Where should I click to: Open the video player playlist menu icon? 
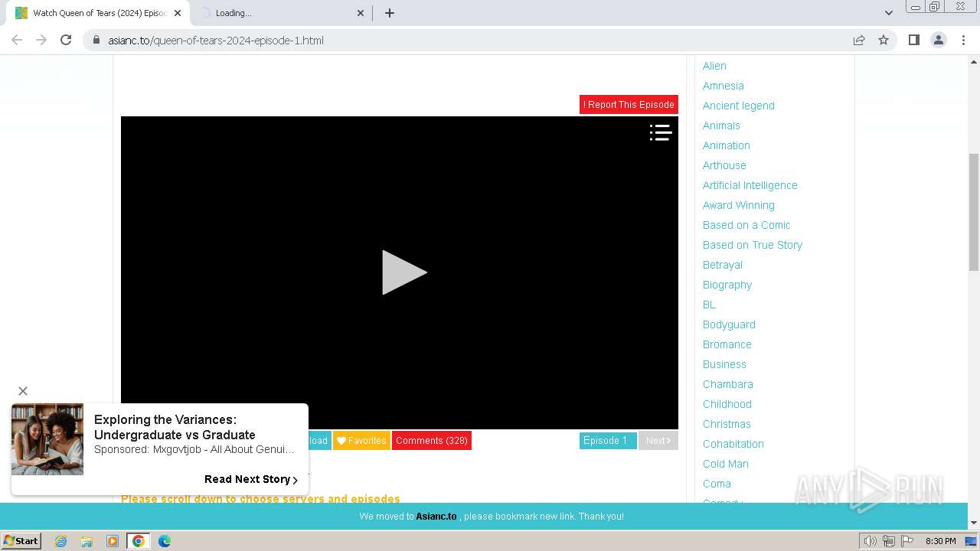(x=661, y=132)
